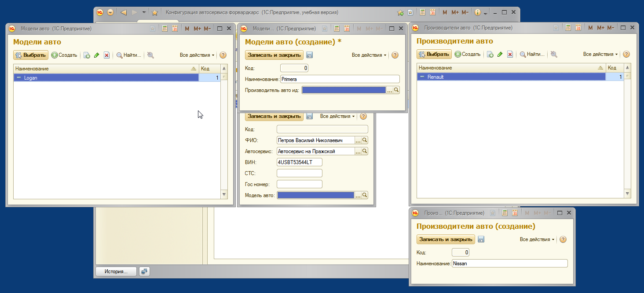Click ellipsis button of Автосервис field
This screenshot has width=644, height=293.
358,151
